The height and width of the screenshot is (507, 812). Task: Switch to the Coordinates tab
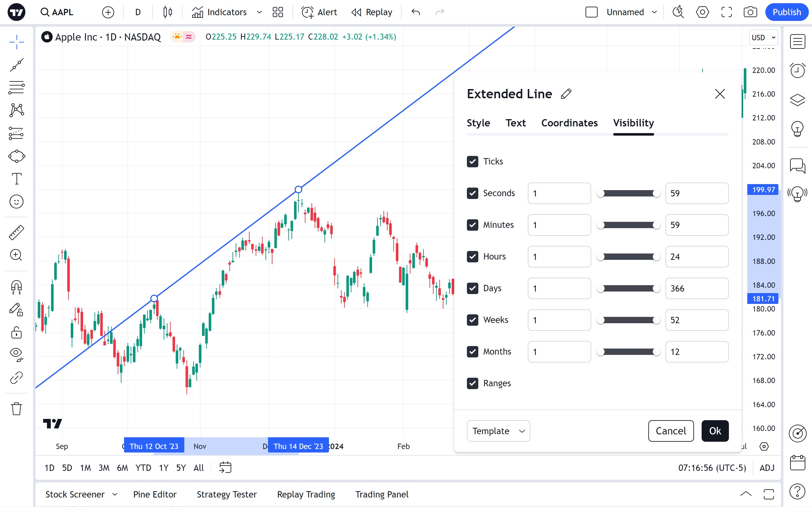click(x=569, y=123)
